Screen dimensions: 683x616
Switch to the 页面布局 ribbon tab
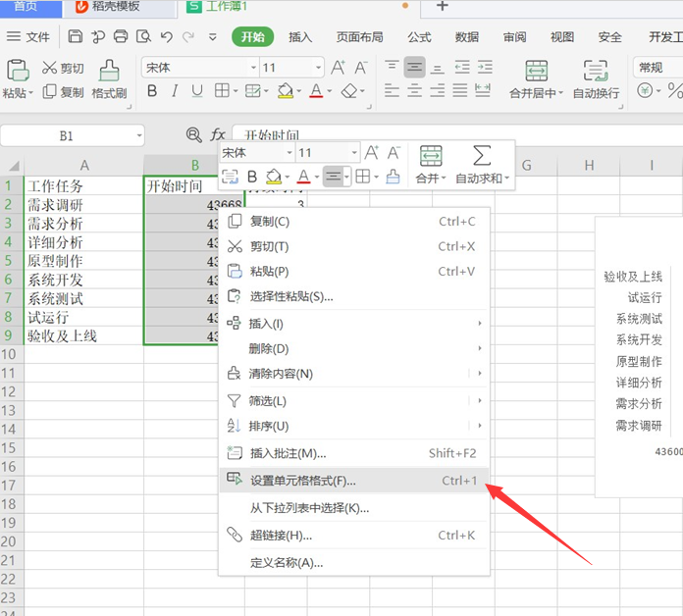coord(359,37)
